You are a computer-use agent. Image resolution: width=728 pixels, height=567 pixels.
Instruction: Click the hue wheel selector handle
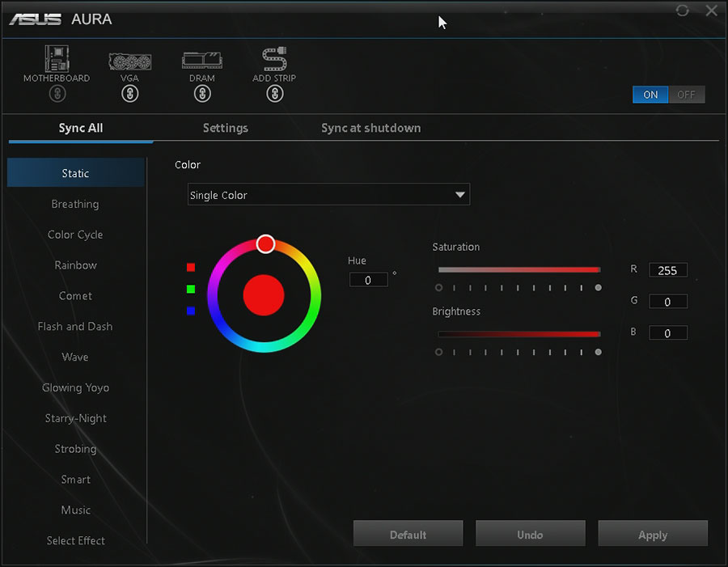pos(265,243)
